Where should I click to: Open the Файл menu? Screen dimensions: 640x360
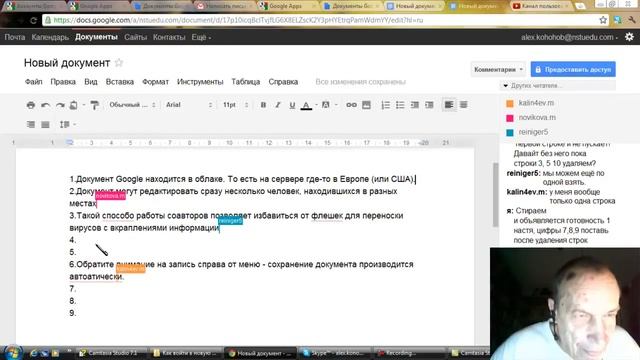click(x=33, y=82)
